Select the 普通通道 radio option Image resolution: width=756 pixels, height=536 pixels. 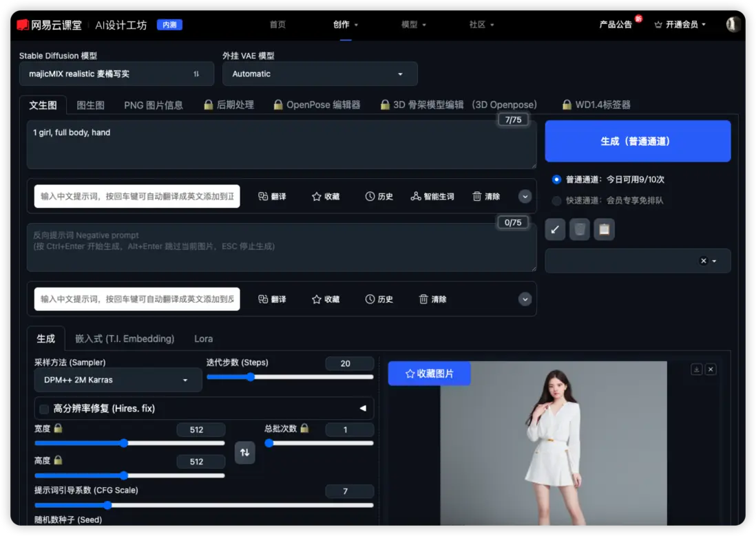point(556,179)
